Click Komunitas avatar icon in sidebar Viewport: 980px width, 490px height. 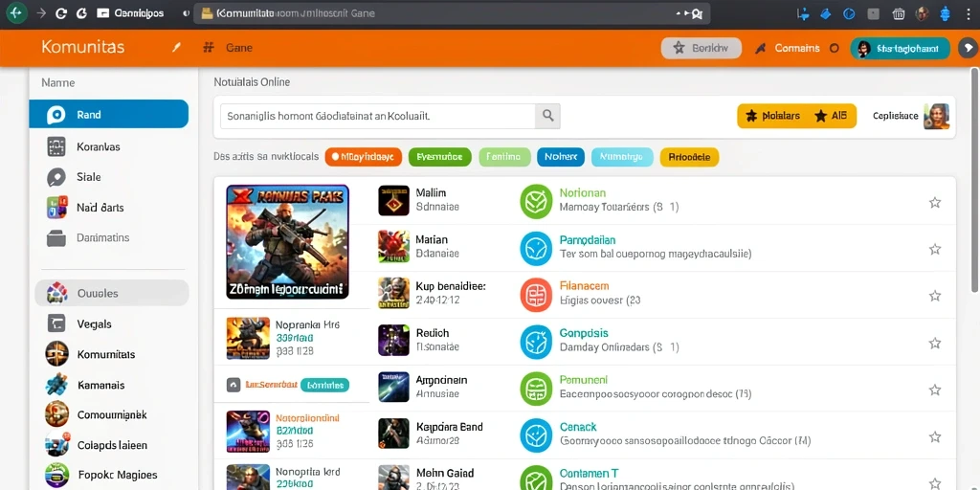pyautogui.click(x=56, y=354)
